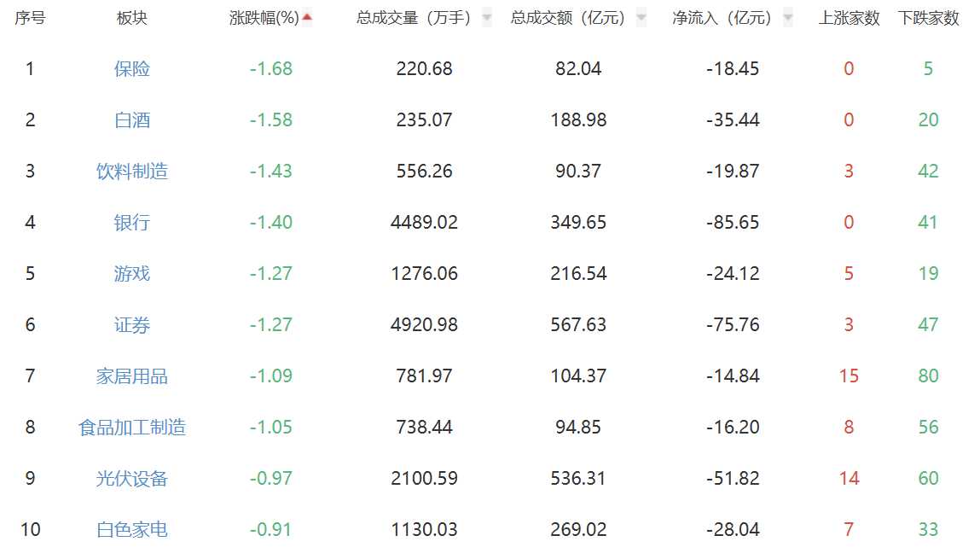Screen dimensions: 980x559
Task: Click the red sort arrow beside 涨跌幅(%)
Action: (307, 17)
